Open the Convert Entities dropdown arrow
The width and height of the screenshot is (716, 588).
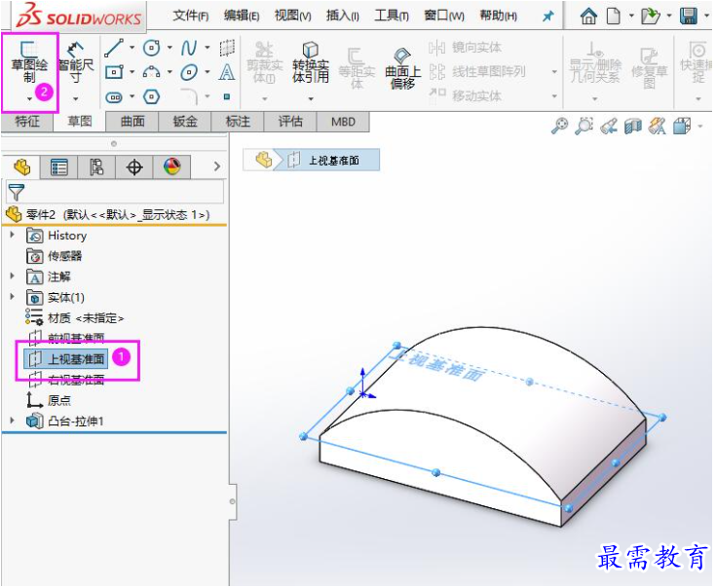click(x=311, y=98)
